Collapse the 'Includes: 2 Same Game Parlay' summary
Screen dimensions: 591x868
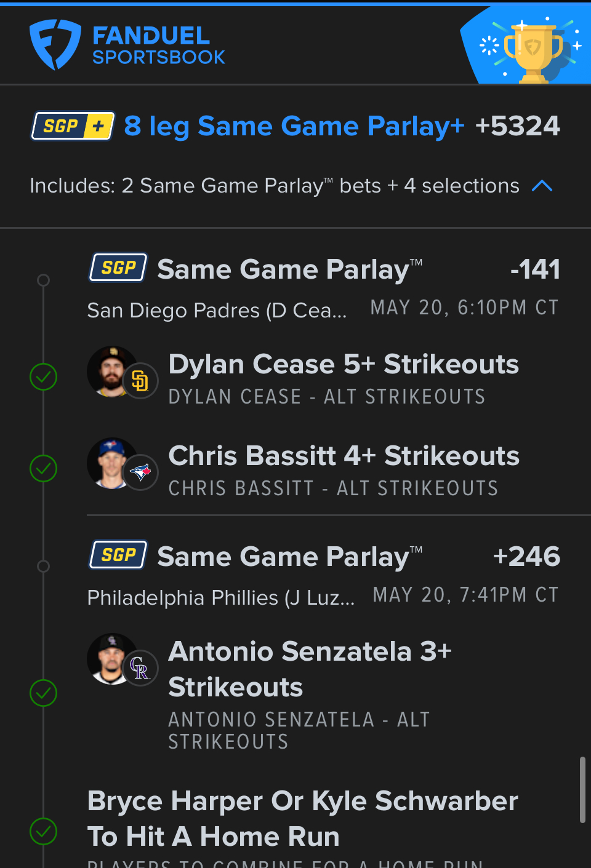pos(274,186)
